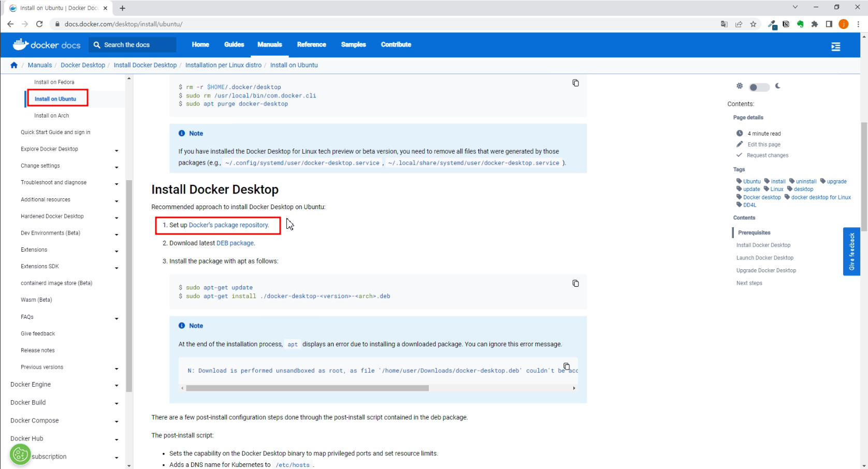
Task: Toggle dark mode switch
Action: [x=759, y=87]
